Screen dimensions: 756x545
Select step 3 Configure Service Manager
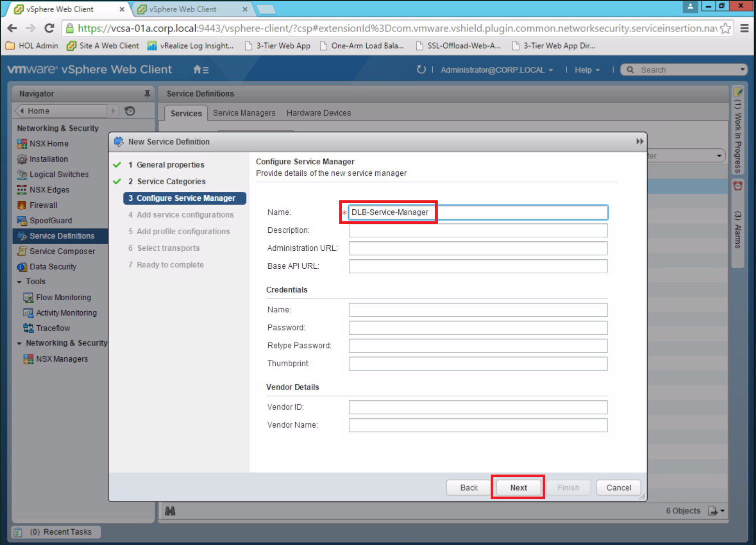coord(185,198)
